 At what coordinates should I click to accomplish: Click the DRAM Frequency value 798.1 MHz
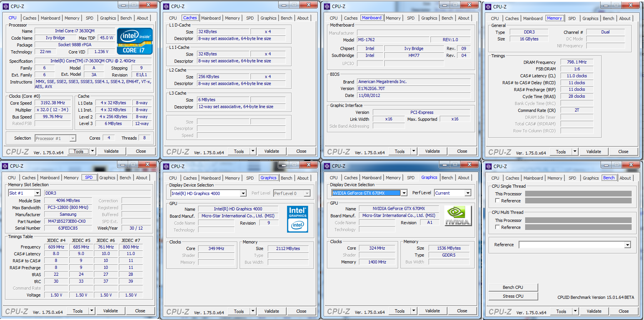[x=577, y=62]
